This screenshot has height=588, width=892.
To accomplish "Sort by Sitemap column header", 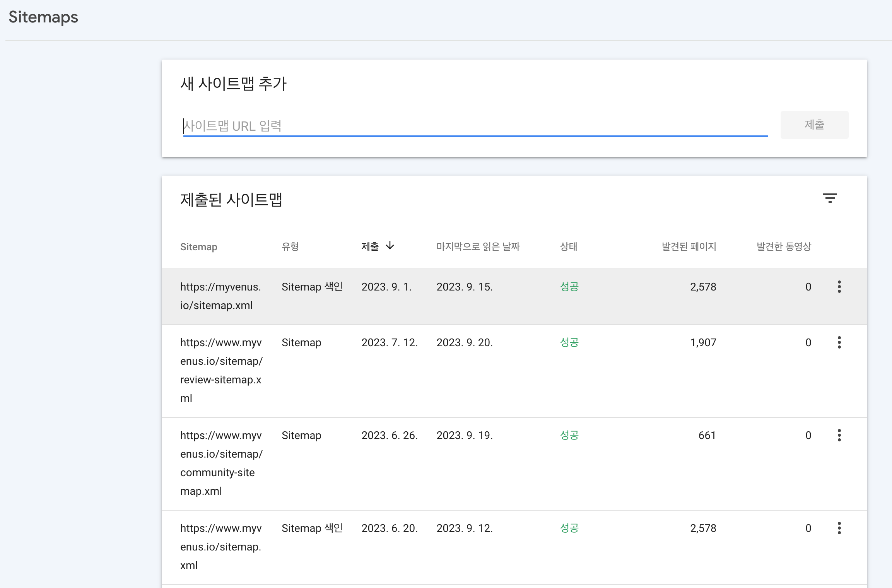I will coord(198,247).
